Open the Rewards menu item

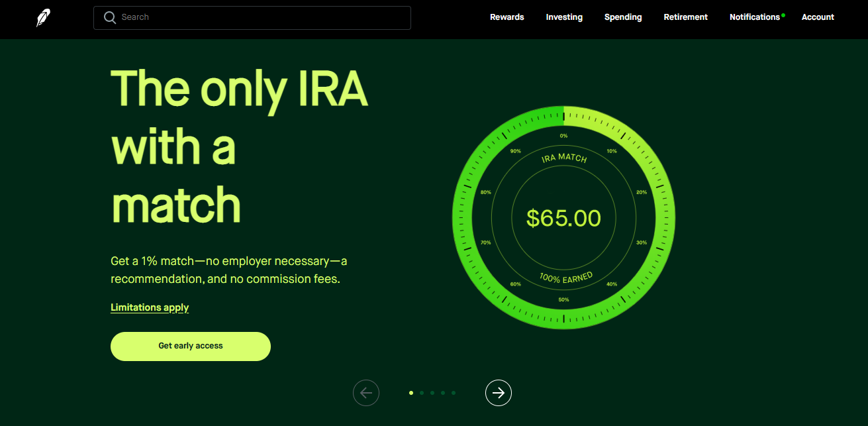pos(507,17)
